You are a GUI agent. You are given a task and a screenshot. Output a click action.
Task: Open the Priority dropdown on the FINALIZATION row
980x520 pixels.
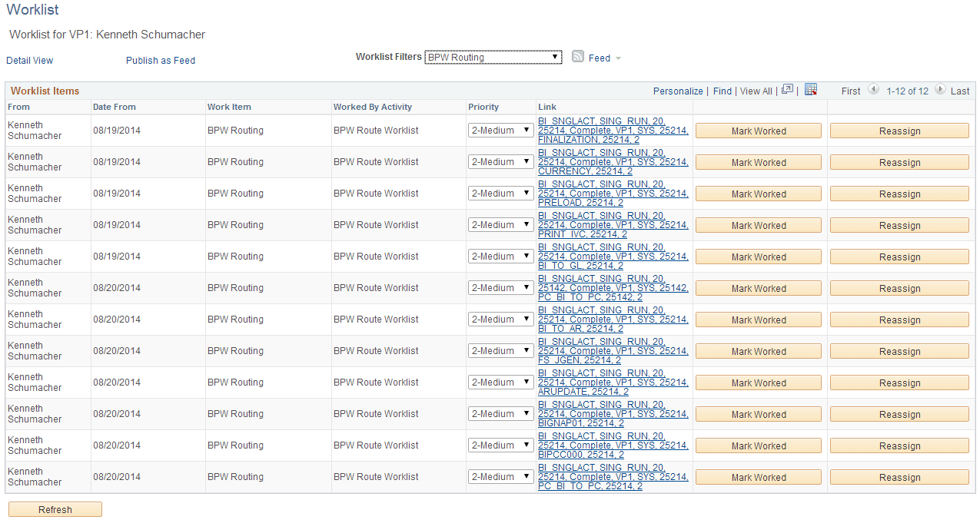[x=500, y=130]
